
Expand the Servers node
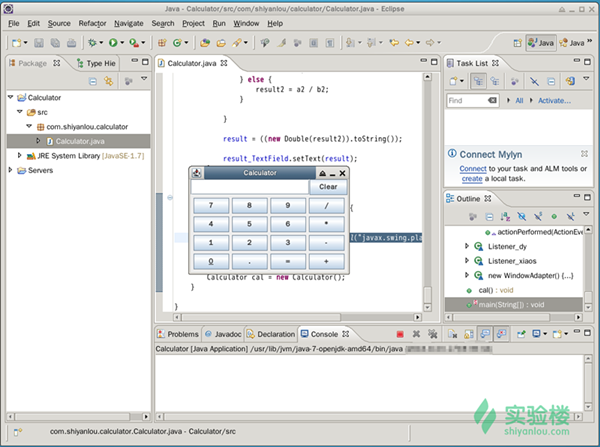tap(10, 170)
